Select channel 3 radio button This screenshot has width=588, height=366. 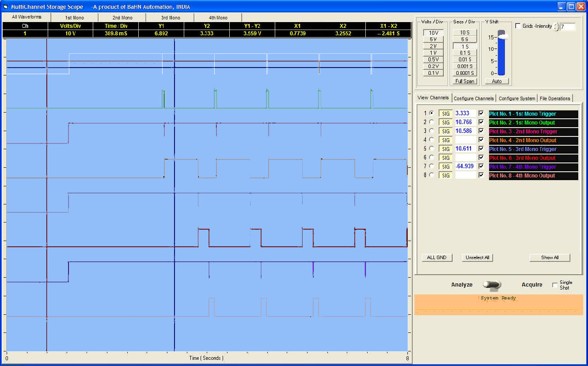coord(431,131)
